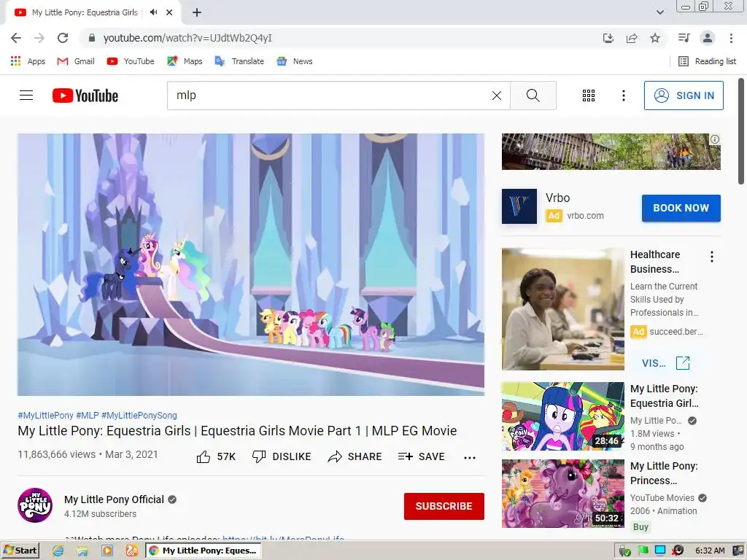Open Chrome's three-dot menu
This screenshot has width=747, height=560.
point(731,38)
